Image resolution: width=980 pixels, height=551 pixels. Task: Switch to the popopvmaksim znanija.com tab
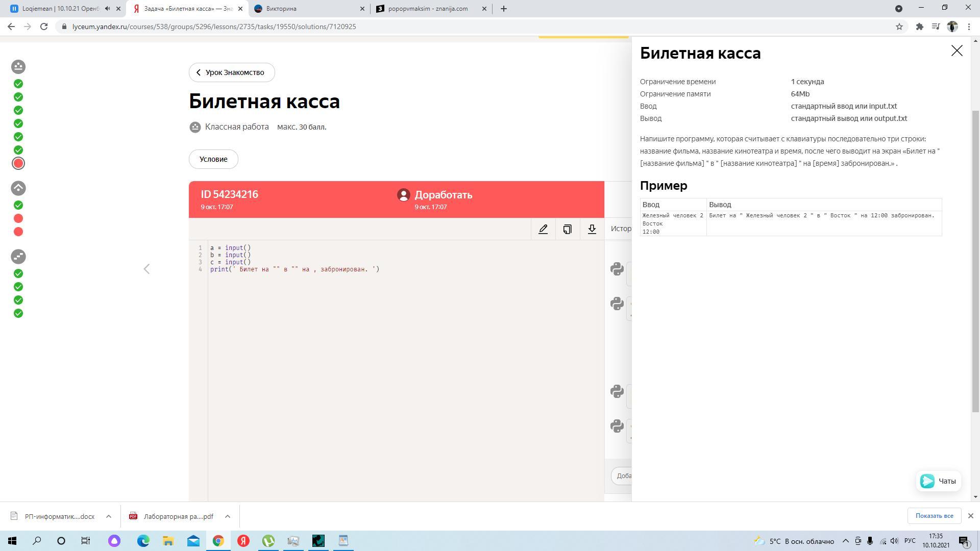pyautogui.click(x=428, y=9)
